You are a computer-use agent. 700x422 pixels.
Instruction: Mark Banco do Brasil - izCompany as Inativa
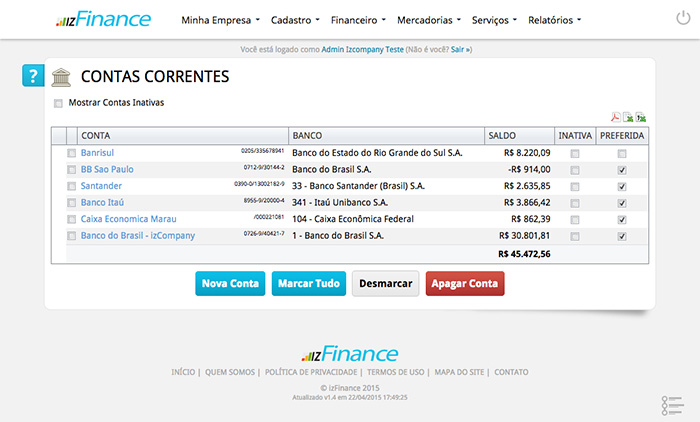(x=575, y=236)
